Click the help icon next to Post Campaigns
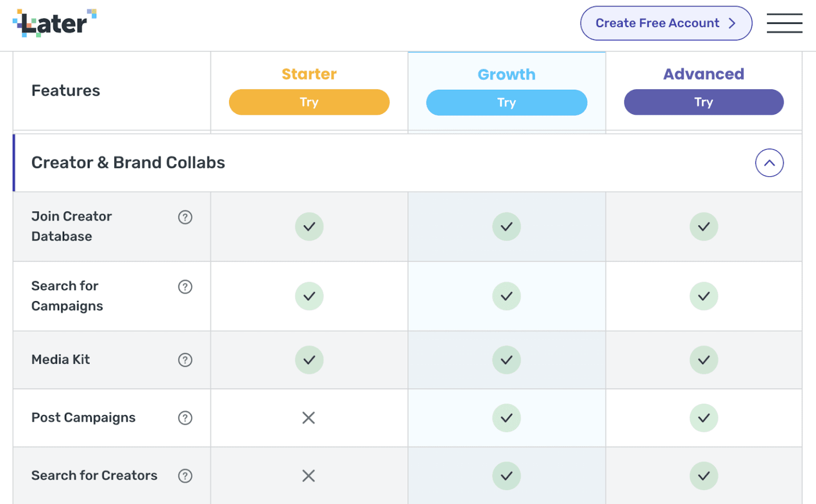The height and width of the screenshot is (504, 816). pyautogui.click(x=185, y=418)
